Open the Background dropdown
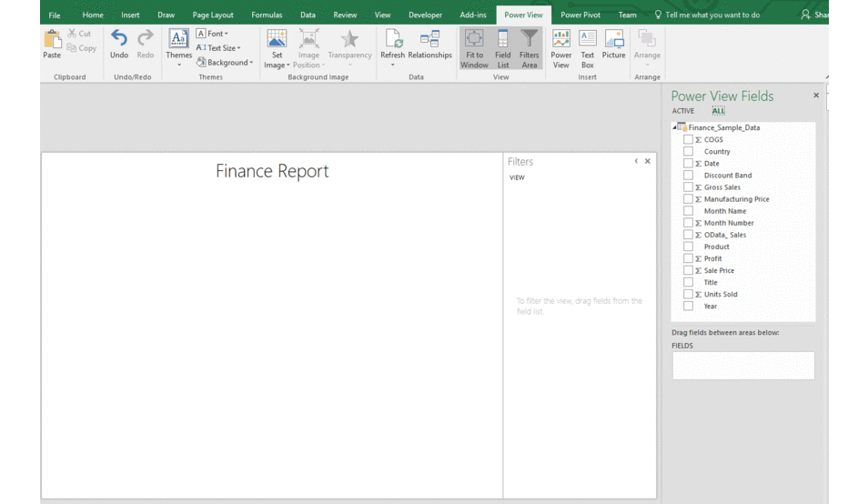Screen dimensions: 868x504 [x=225, y=62]
